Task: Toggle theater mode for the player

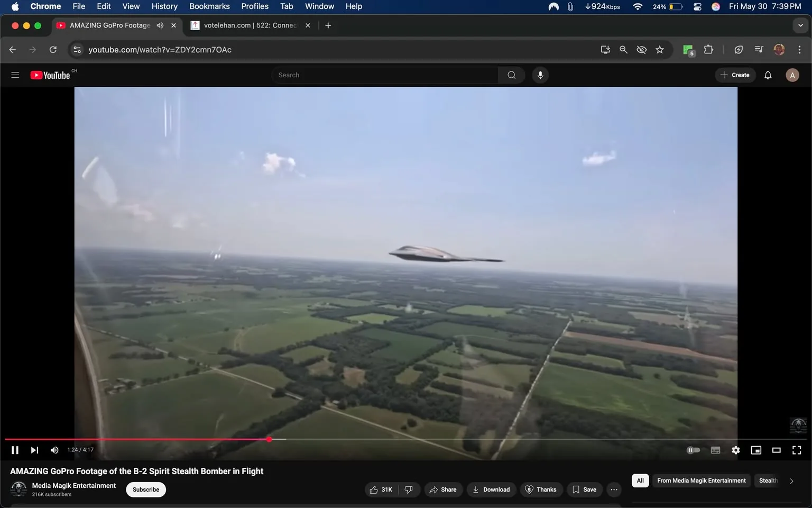Action: point(776,450)
